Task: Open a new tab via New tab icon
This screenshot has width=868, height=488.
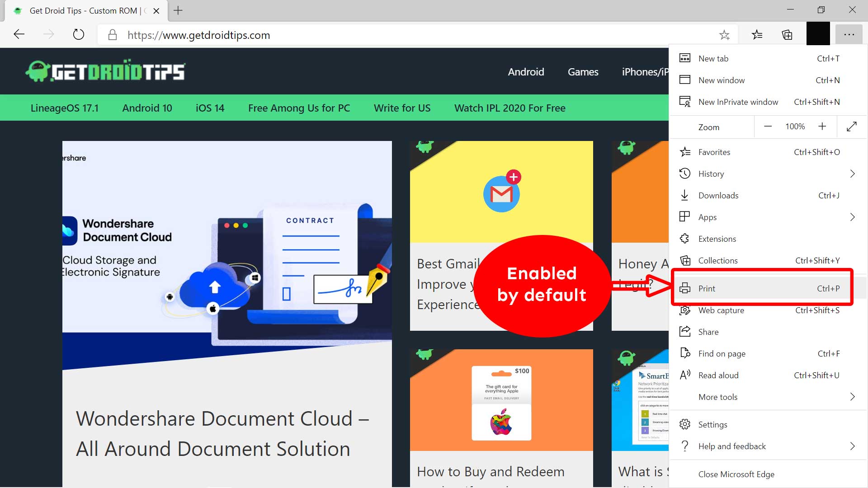Action: pos(685,58)
